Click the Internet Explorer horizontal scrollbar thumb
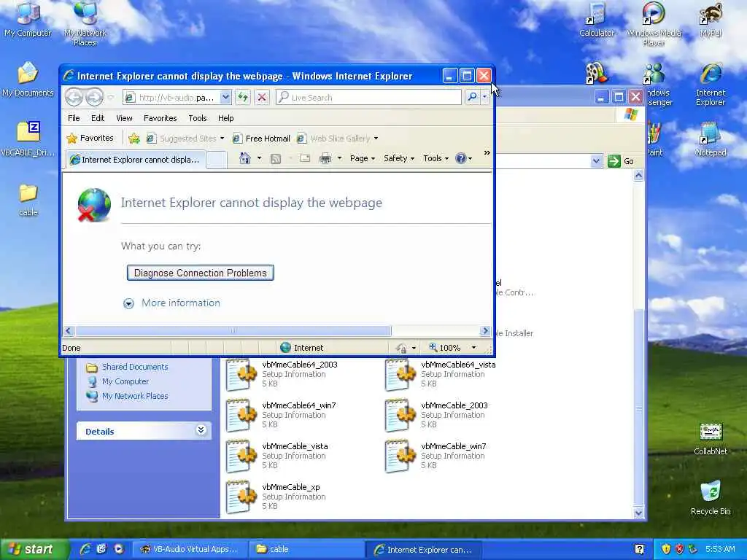 233,330
